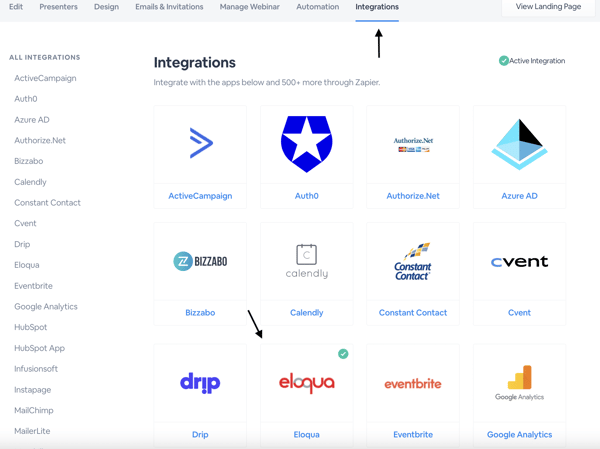Select Eventbrite in the sidebar list
The width and height of the screenshot is (600, 449).
click(x=33, y=286)
